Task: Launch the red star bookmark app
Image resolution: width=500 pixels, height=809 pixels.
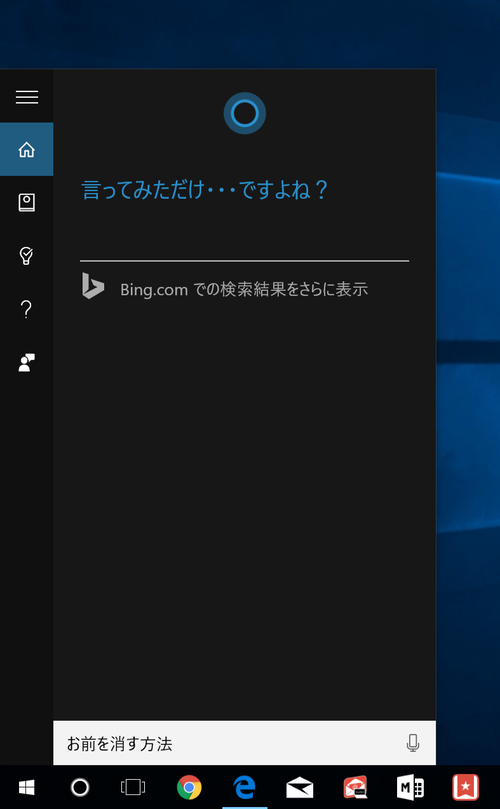Action: pyautogui.click(x=465, y=788)
